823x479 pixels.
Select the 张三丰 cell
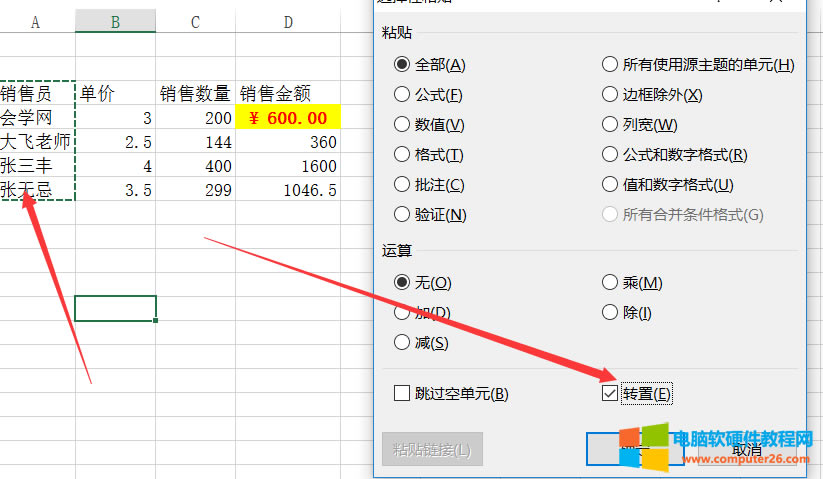point(37,165)
